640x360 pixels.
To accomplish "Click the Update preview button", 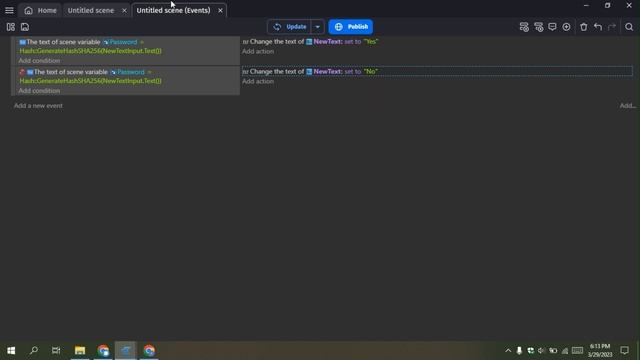I will [x=289, y=27].
